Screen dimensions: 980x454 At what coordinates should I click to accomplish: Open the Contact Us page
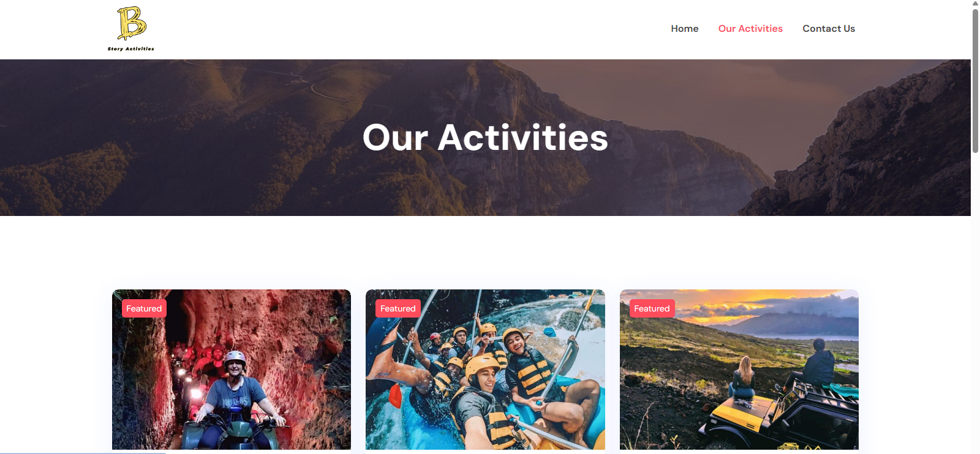pos(829,29)
